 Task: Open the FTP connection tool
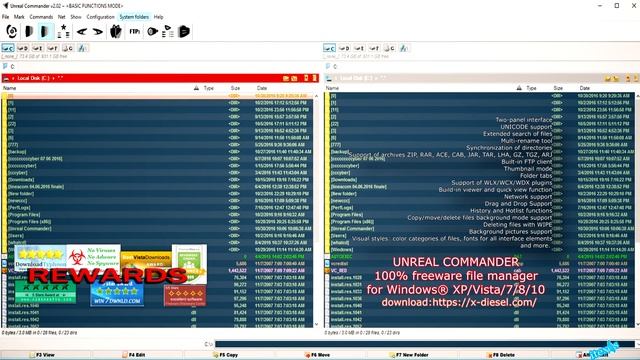(x=135, y=31)
